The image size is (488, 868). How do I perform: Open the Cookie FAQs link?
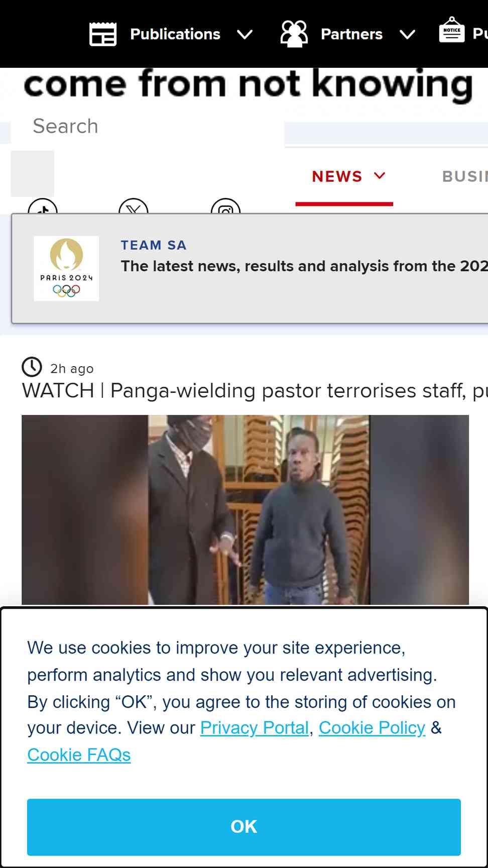pos(79,755)
